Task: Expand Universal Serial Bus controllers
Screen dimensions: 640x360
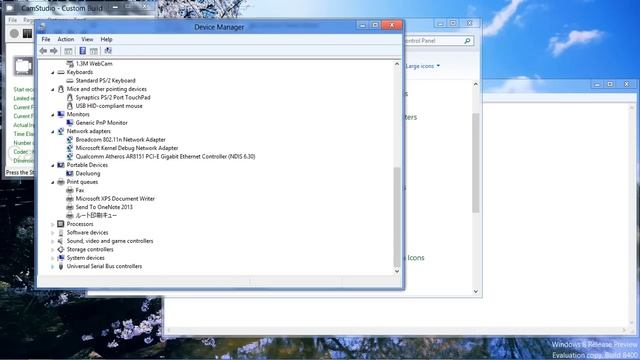Action: (53, 267)
